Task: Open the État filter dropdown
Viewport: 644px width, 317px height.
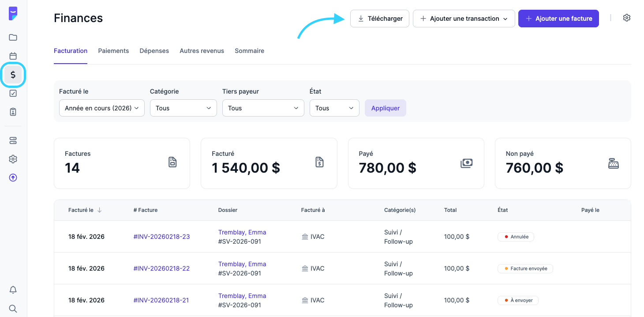Action: click(x=334, y=108)
